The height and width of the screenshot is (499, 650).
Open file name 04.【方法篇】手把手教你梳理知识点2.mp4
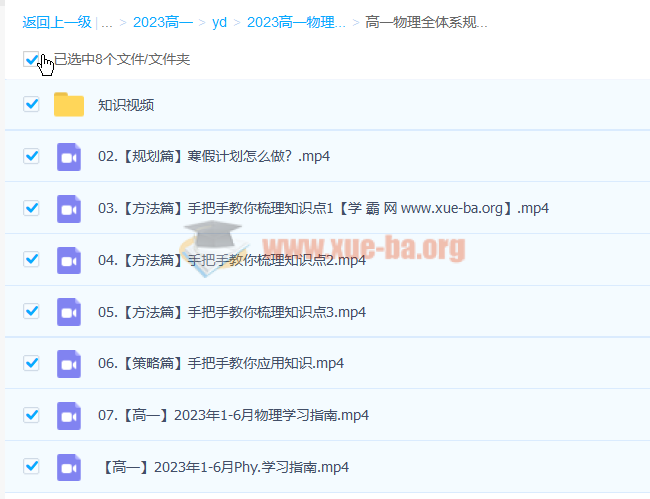tap(232, 260)
